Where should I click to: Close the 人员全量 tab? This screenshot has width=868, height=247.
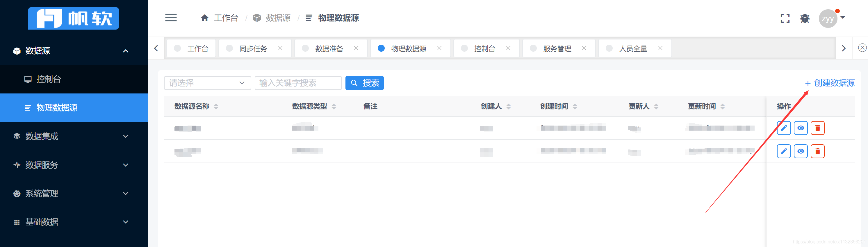(x=660, y=48)
